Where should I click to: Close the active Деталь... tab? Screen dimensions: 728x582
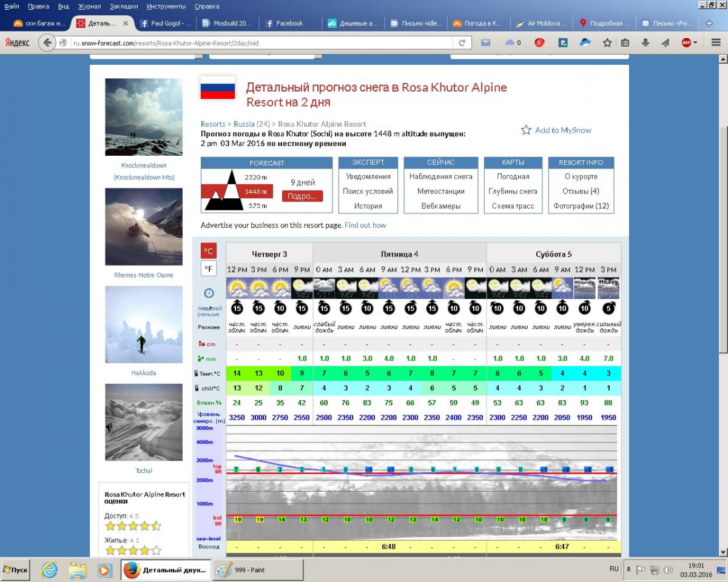(x=126, y=24)
